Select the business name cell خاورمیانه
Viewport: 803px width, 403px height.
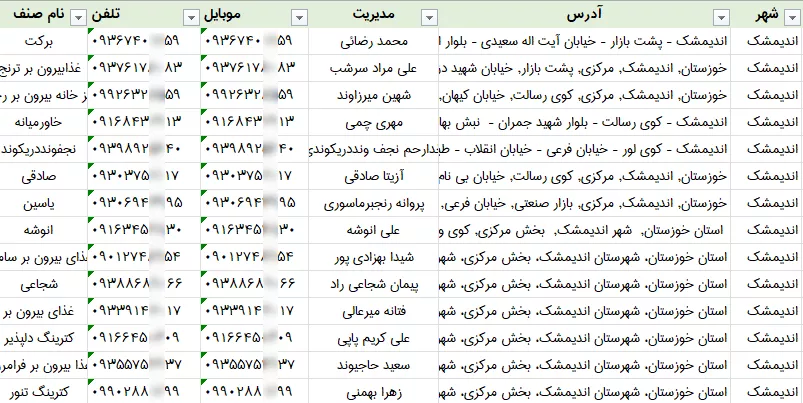pyautogui.click(x=44, y=122)
